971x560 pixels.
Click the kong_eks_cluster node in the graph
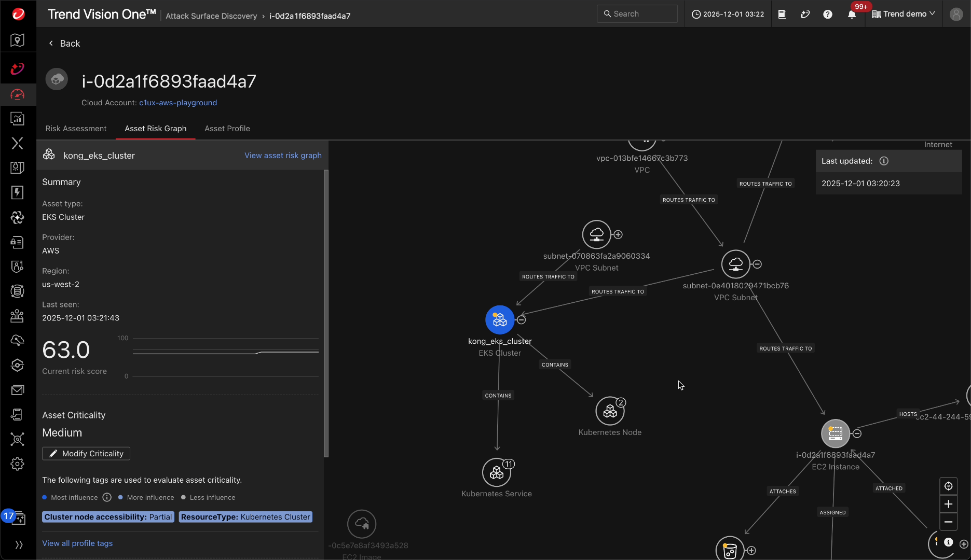499,319
